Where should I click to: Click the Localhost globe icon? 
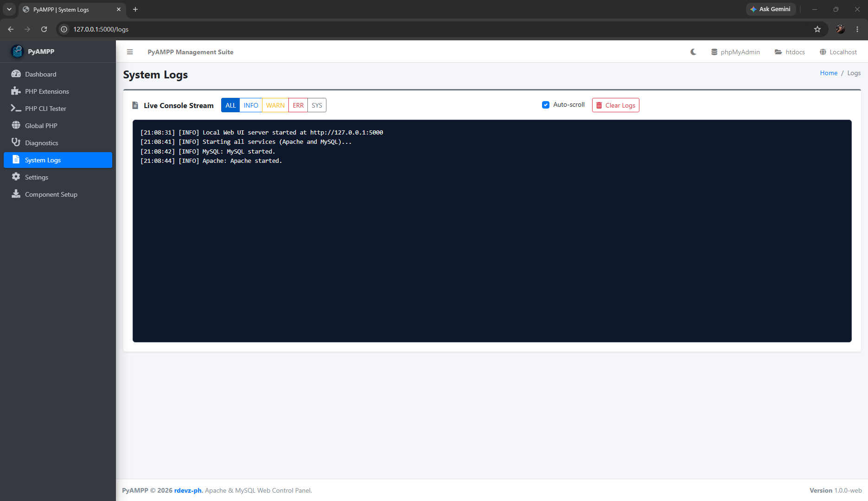[823, 52]
